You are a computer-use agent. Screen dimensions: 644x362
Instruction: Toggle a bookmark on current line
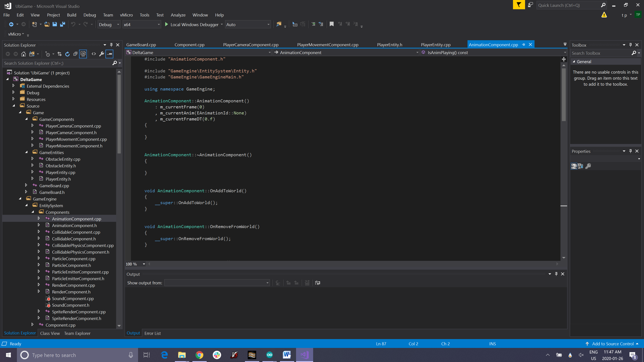coord(331,24)
